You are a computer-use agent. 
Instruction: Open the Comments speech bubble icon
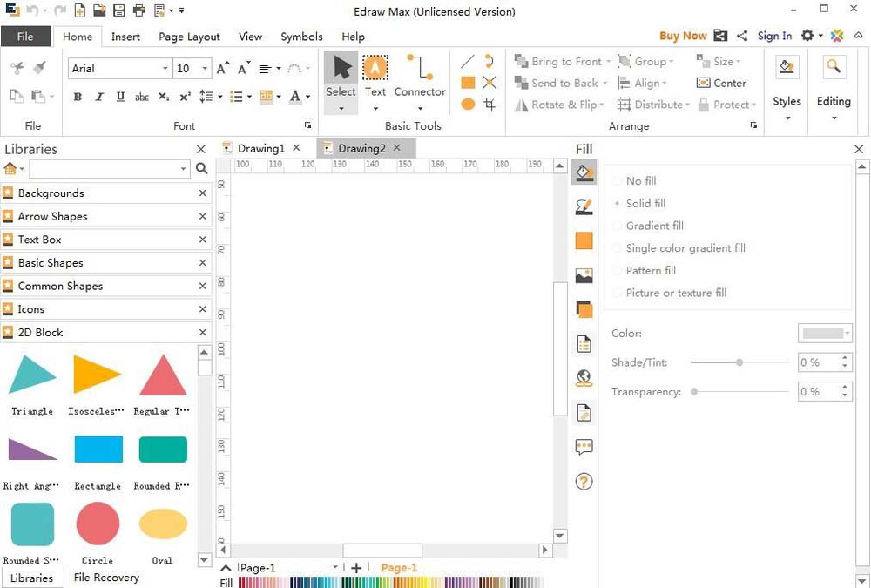tap(584, 447)
